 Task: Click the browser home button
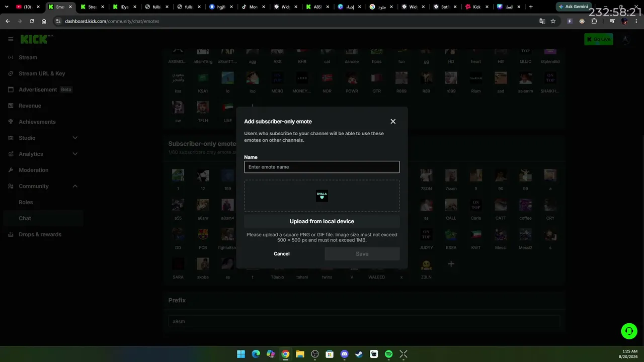pyautogui.click(x=44, y=21)
